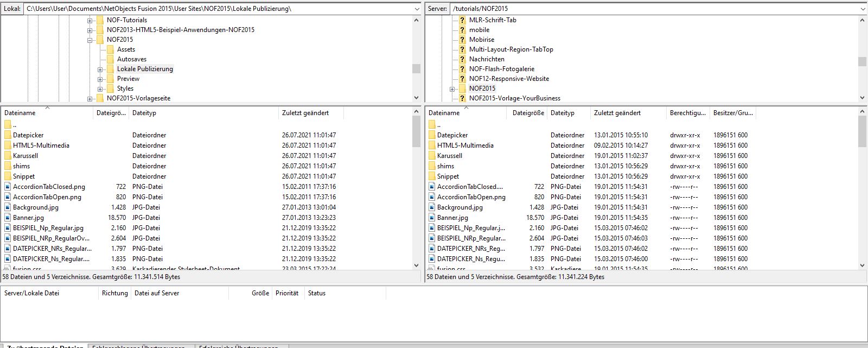Click the Datepicker folder icon in local list
This screenshot has height=348, width=868.
(8, 135)
